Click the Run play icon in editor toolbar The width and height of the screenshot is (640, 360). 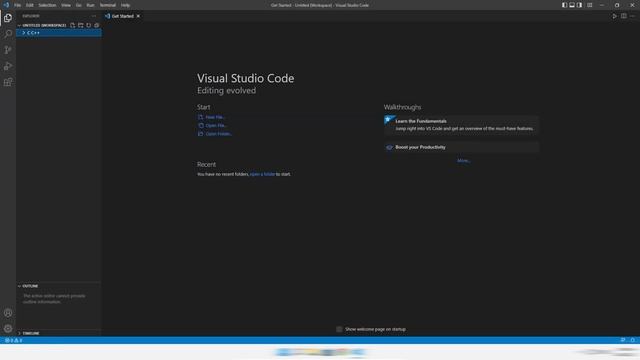[614, 16]
